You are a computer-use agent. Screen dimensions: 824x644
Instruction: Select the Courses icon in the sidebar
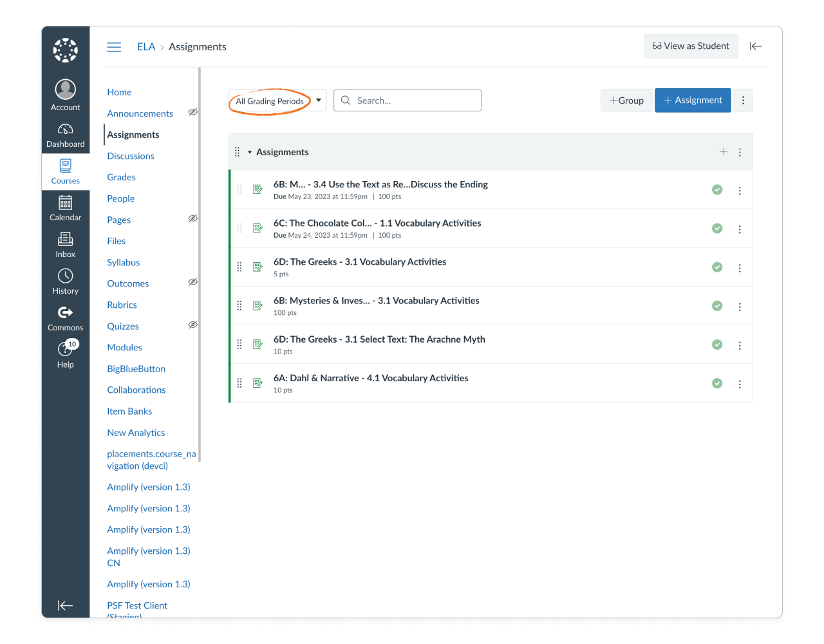click(65, 171)
